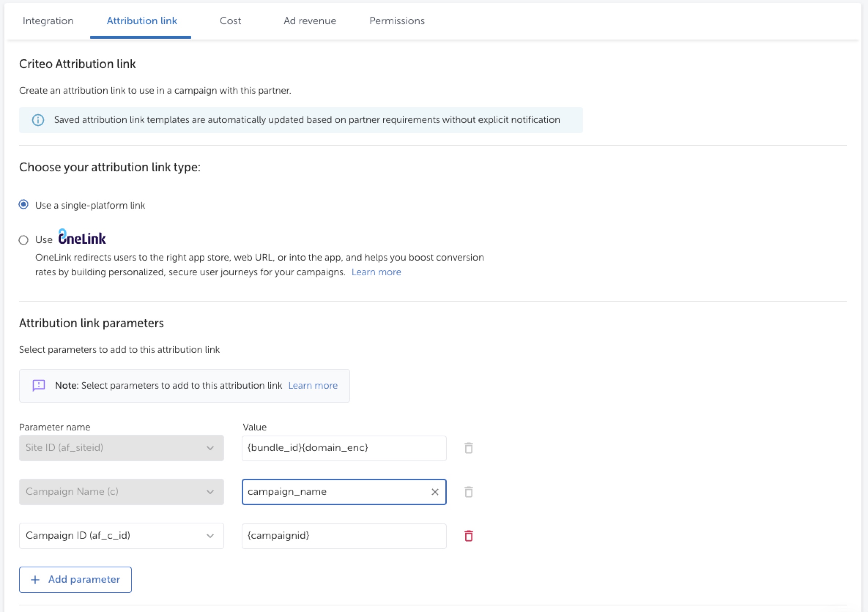Image resolution: width=868 pixels, height=612 pixels.
Task: Open Learn more link in the parameters note
Action: pos(313,385)
